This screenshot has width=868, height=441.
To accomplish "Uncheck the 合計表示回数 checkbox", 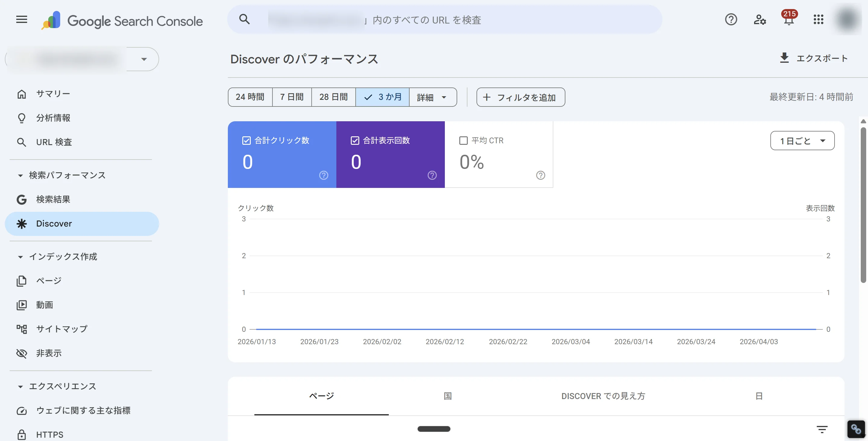I will click(x=355, y=140).
